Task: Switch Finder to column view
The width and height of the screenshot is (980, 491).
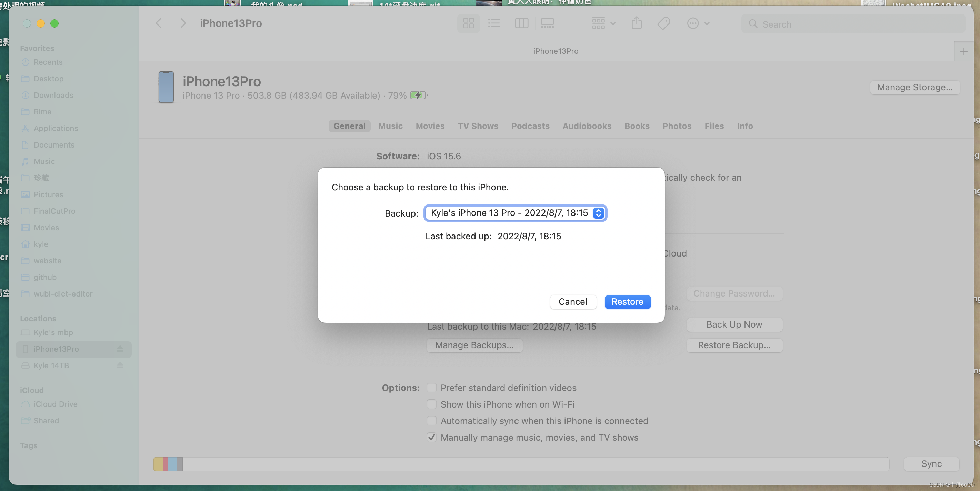Action: [521, 23]
